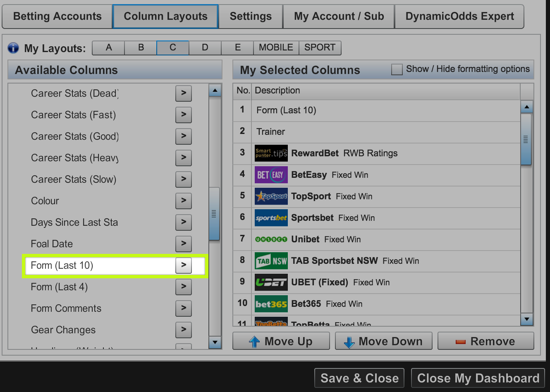Add Career Stats (Dead) with its arrow button

point(184,93)
